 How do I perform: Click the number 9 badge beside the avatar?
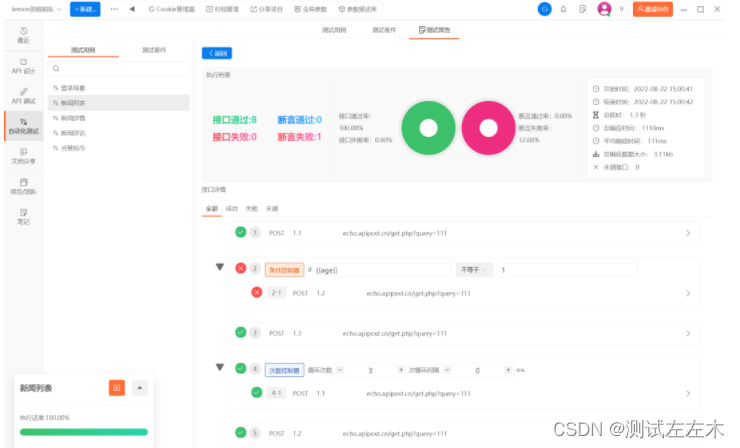click(621, 9)
